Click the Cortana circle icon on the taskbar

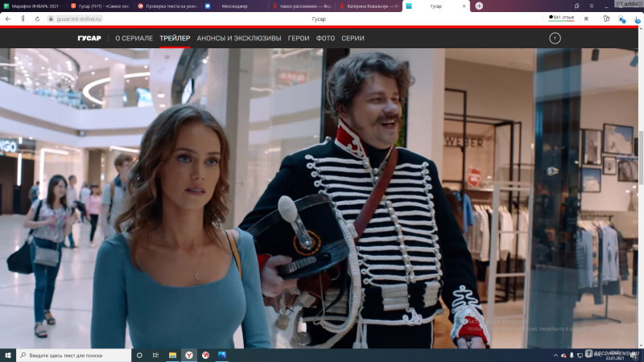click(139, 355)
